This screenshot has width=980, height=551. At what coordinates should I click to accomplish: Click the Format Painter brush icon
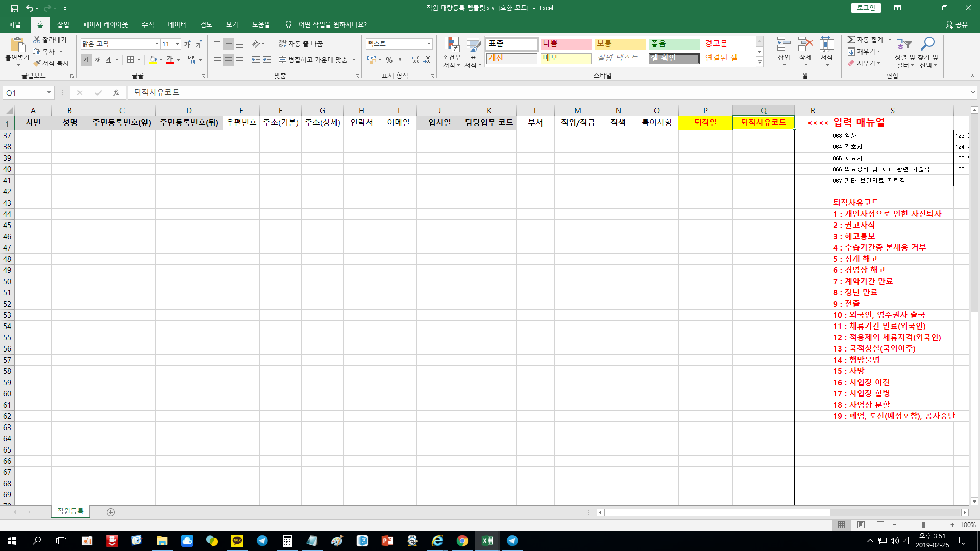[37, 63]
